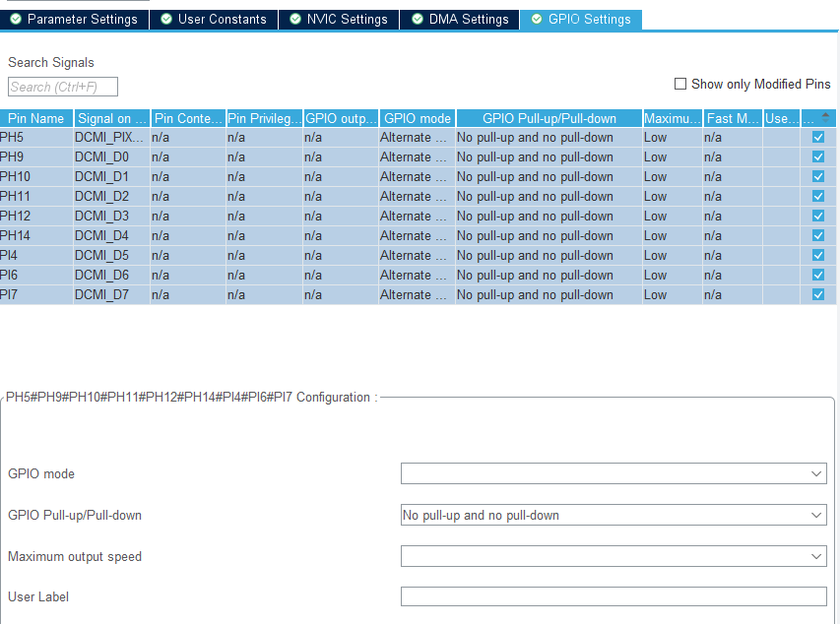Click the Alternate mode cell in PH12 row
The image size is (840, 624).
[417, 216]
